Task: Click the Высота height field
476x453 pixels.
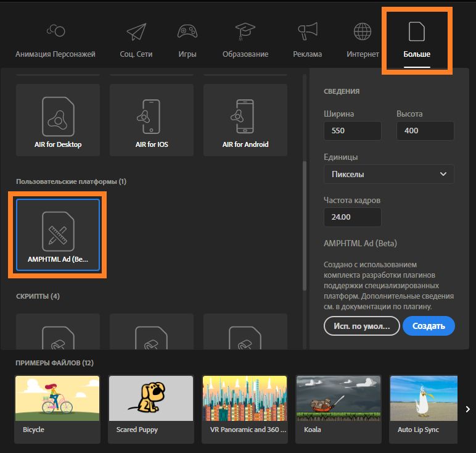Action: coord(425,131)
